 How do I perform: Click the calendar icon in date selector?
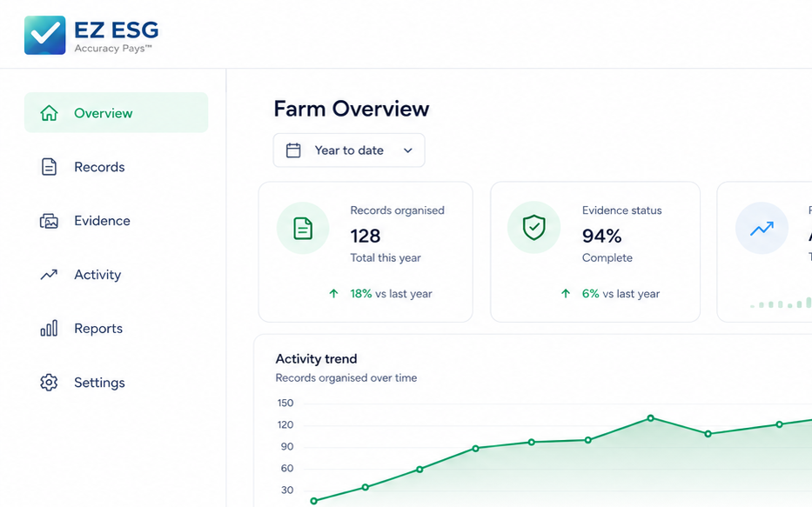[x=293, y=150]
